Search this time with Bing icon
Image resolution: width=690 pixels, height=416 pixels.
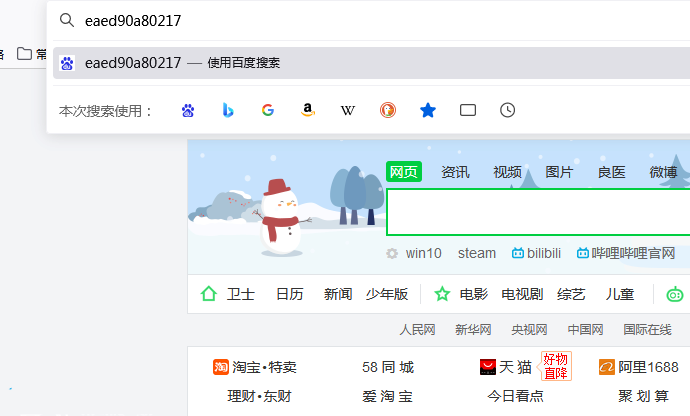[228, 110]
